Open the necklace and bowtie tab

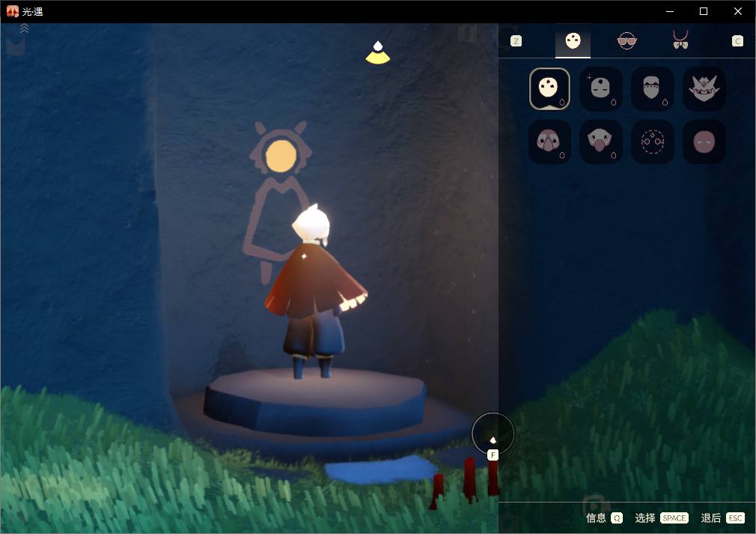click(680, 40)
